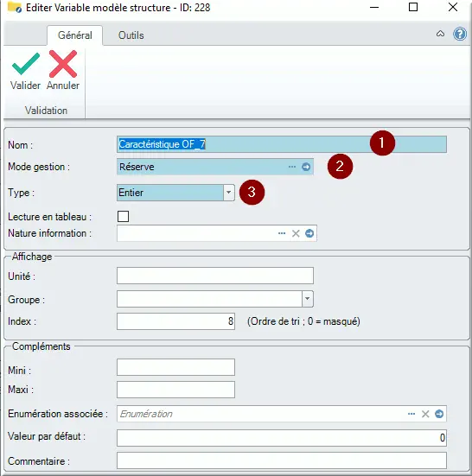Screen dimensions: 472x476
Task: Click blue arrow in Enumération associée field
Action: [439, 414]
